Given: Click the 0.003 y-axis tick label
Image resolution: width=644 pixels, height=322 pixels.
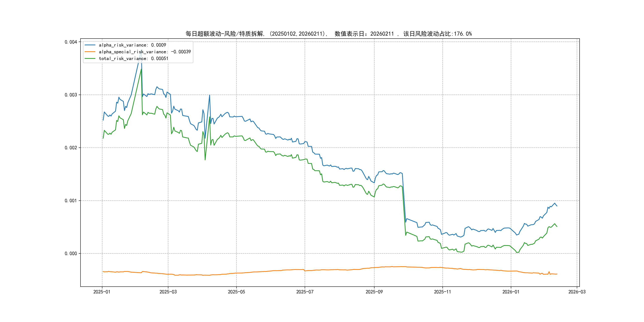Looking at the screenshot, I should [x=71, y=95].
